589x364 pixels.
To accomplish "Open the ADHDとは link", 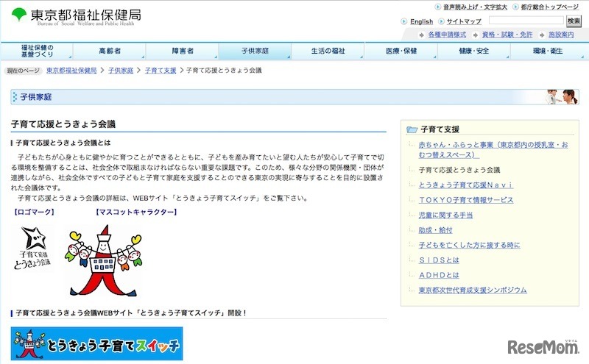I will click(439, 275).
